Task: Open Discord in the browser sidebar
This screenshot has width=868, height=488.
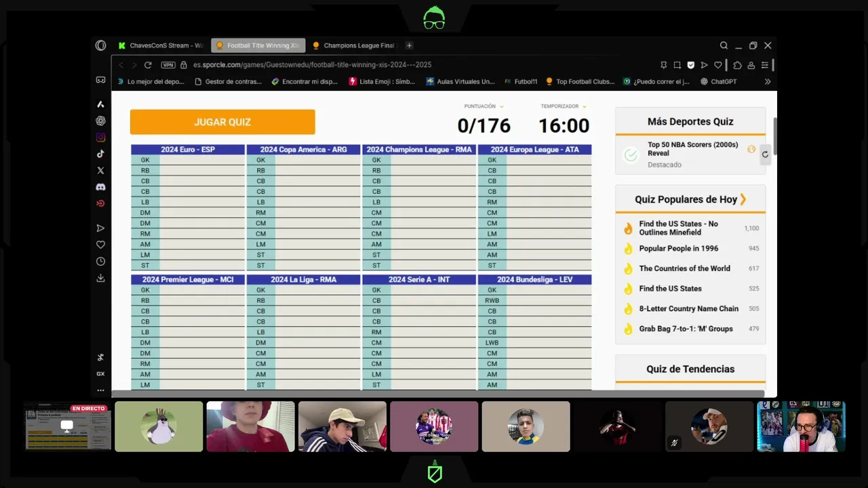Action: (x=100, y=187)
